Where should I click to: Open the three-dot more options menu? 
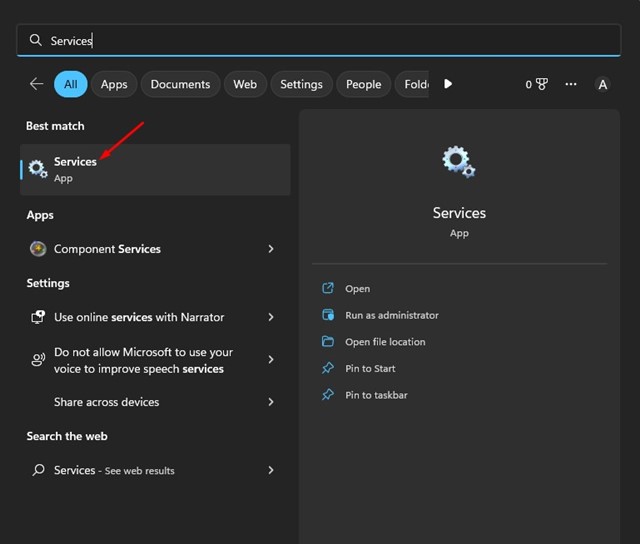(x=571, y=84)
